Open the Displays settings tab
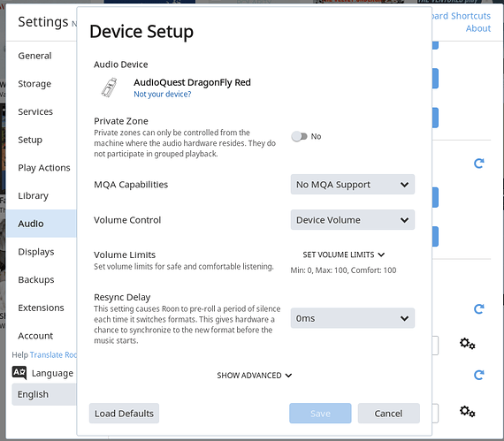Image resolution: width=504 pixels, height=441 pixels. (x=42, y=252)
